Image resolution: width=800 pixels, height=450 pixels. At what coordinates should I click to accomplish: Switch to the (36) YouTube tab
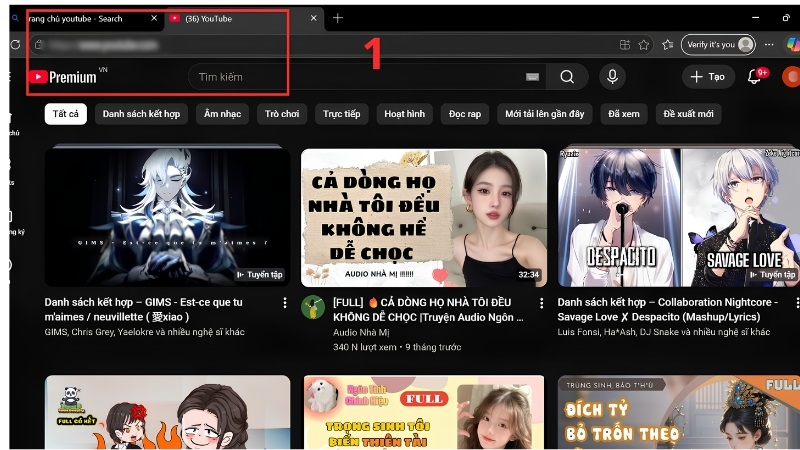[x=244, y=18]
